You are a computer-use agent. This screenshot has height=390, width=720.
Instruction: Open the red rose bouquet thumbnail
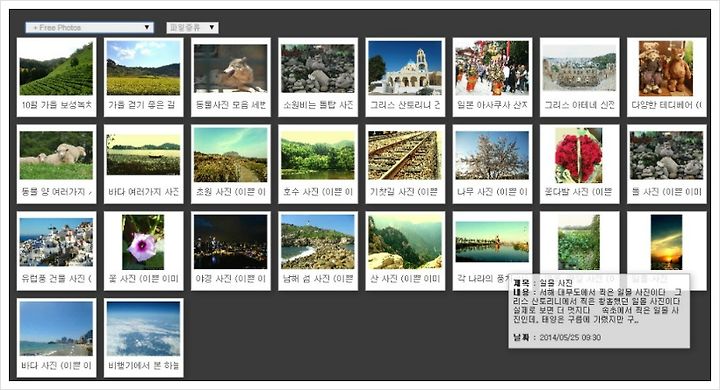579,155
